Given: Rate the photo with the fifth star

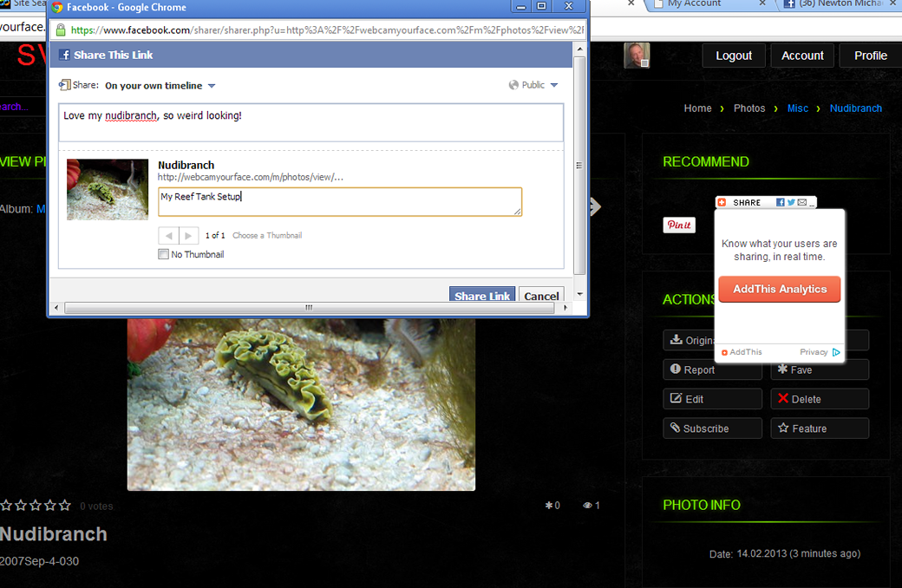Looking at the screenshot, I should click(65, 505).
